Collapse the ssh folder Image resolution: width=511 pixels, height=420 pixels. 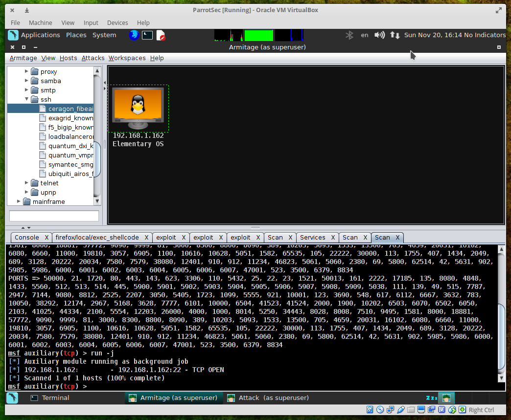(x=26, y=99)
